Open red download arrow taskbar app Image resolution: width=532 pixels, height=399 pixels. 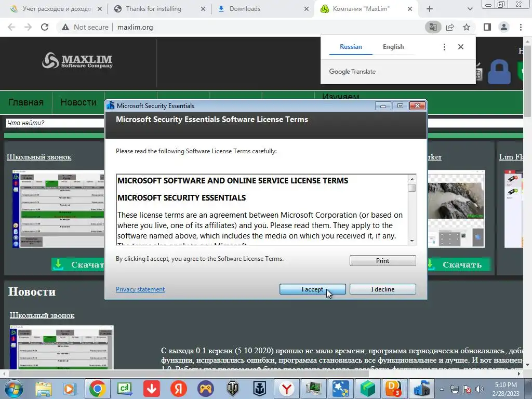point(152,389)
